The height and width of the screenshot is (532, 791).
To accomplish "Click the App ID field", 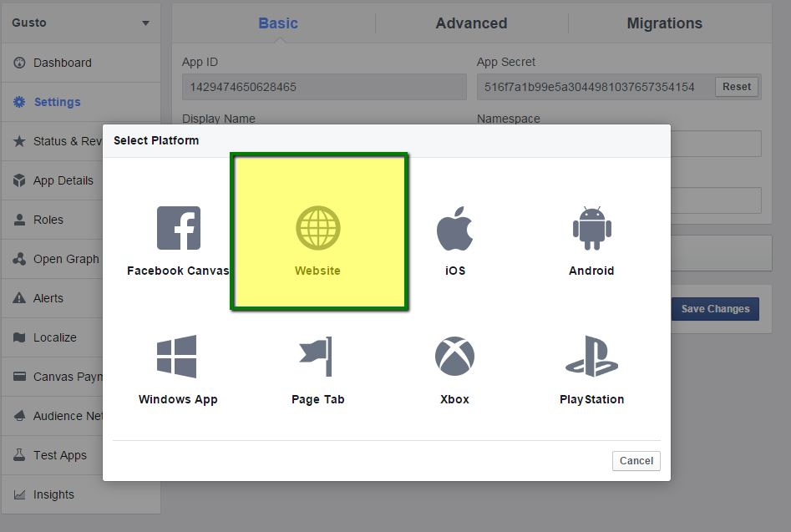I will point(324,87).
